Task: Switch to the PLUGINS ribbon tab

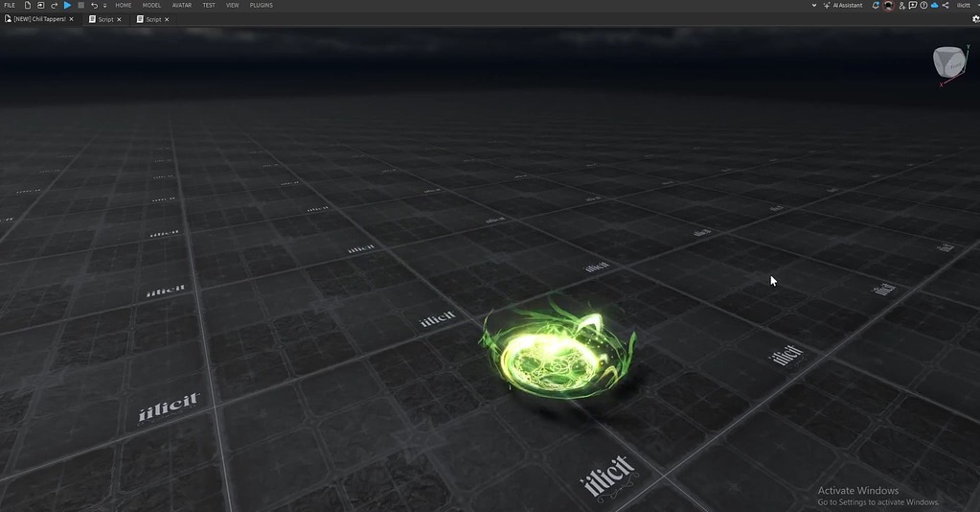Action: coord(262,5)
